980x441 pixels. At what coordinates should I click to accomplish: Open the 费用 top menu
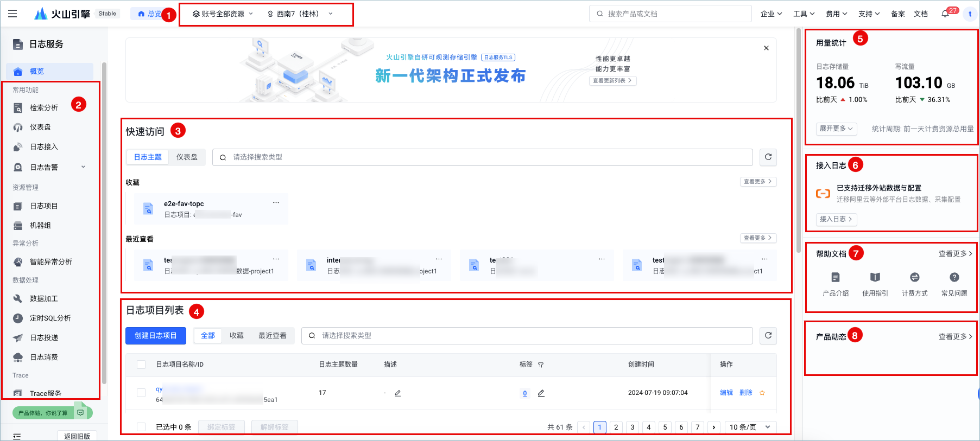click(836, 14)
